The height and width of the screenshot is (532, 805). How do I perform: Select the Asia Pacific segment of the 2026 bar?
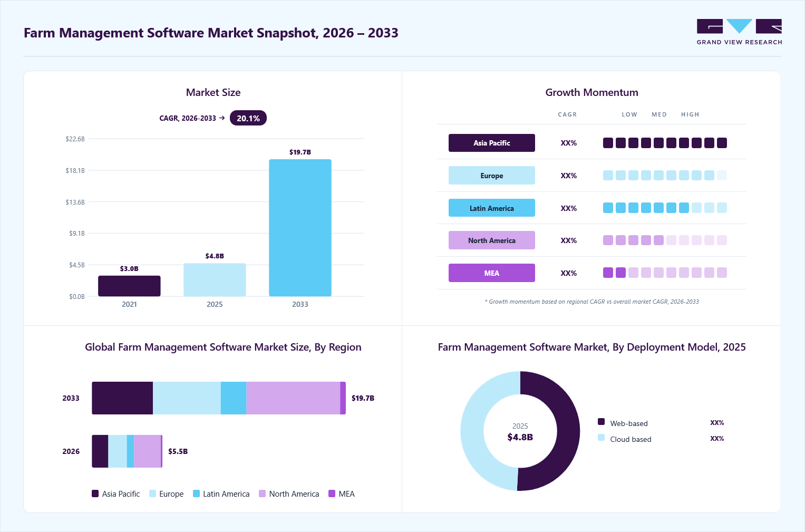(x=100, y=451)
